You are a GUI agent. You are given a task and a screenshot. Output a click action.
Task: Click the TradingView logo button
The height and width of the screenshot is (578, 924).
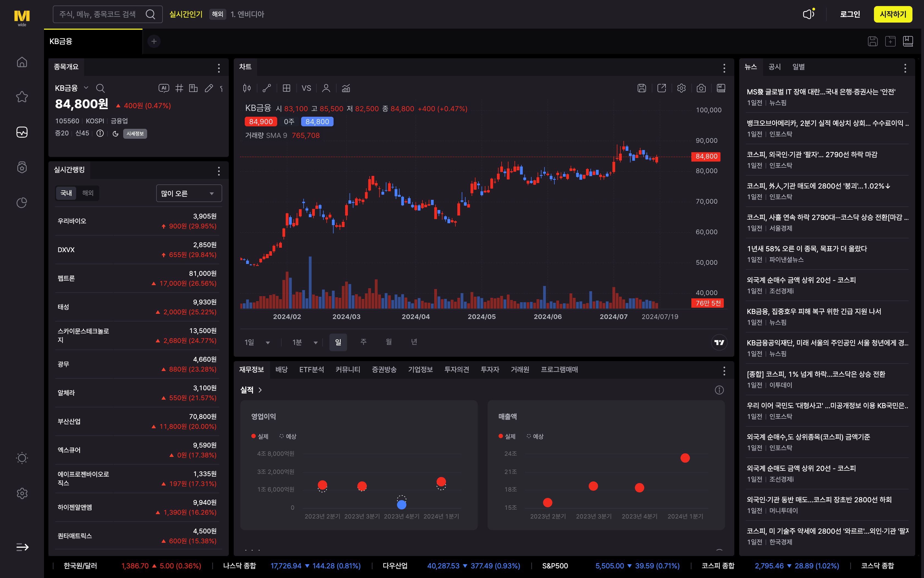719,342
